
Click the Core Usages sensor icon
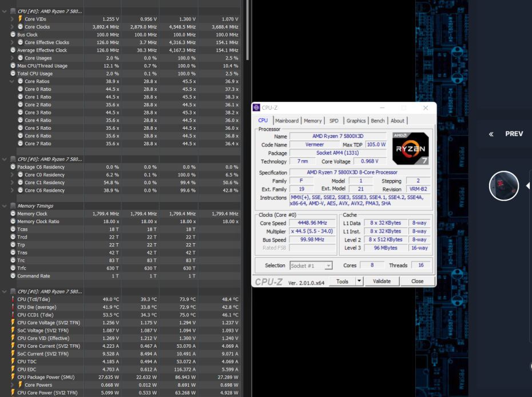coord(21,58)
